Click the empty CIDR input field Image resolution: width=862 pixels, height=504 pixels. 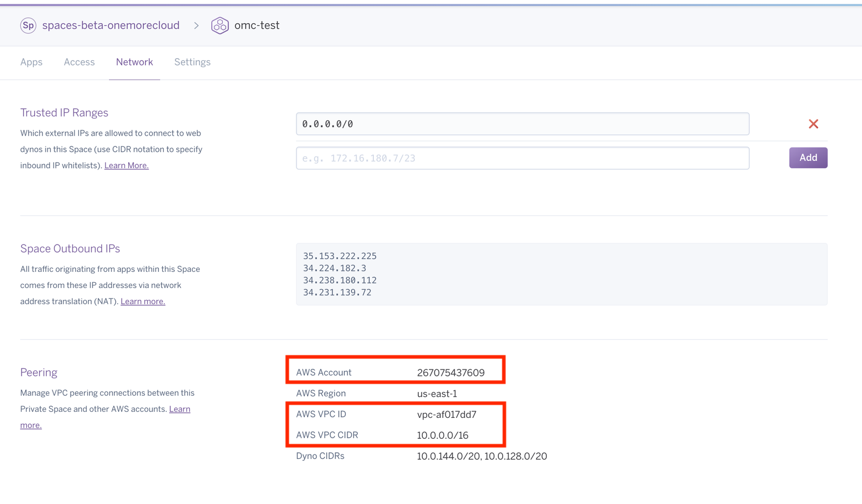click(x=522, y=158)
